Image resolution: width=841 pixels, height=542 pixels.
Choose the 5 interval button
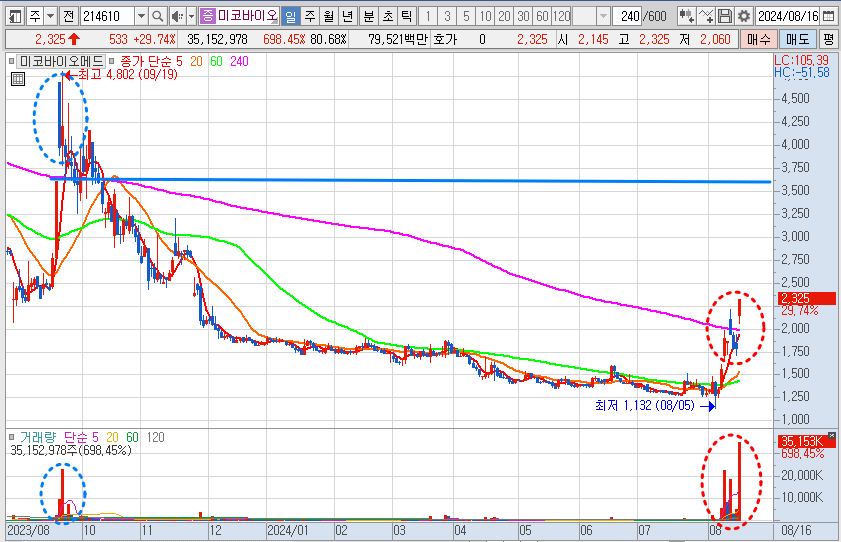point(466,16)
